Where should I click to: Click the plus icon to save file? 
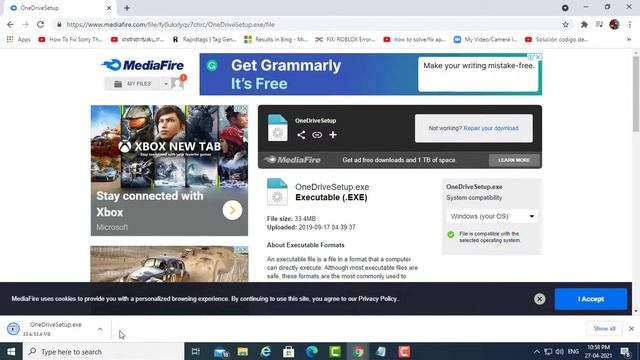tap(333, 135)
